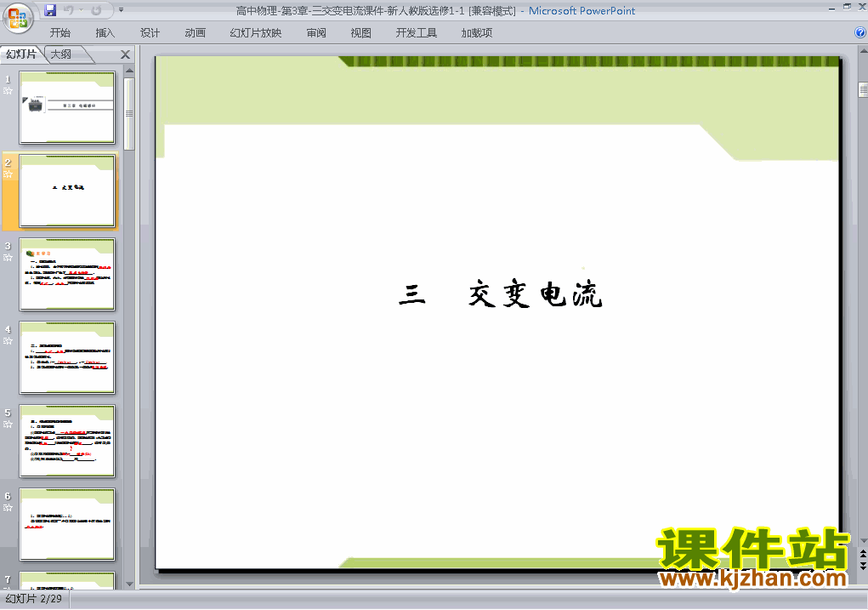Click the animation star icon under slide 6
The height and width of the screenshot is (610, 868).
(8, 508)
